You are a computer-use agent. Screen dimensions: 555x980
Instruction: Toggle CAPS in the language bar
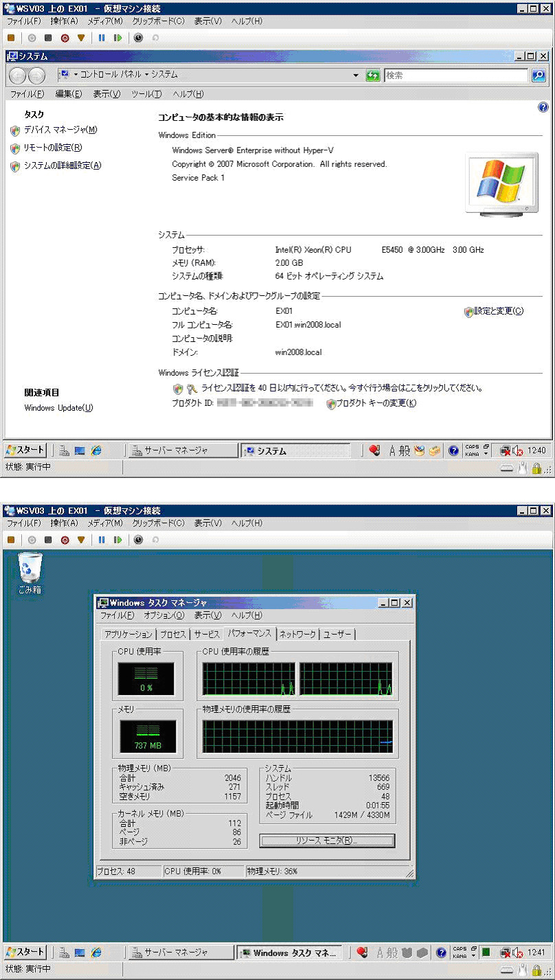coord(471,446)
